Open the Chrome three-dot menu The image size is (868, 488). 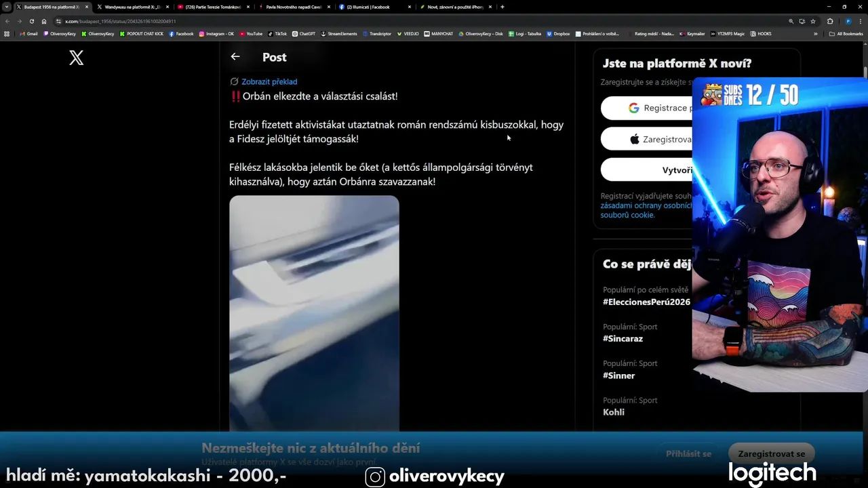tap(861, 21)
